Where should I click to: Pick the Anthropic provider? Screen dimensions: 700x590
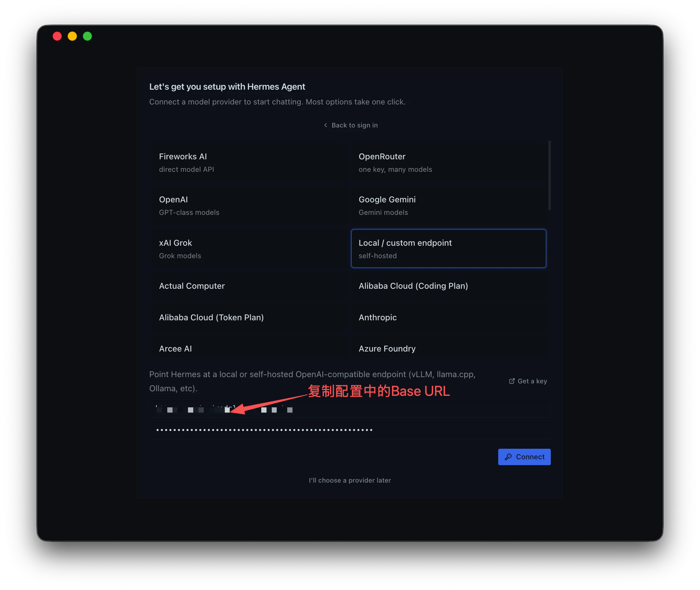pyautogui.click(x=449, y=318)
